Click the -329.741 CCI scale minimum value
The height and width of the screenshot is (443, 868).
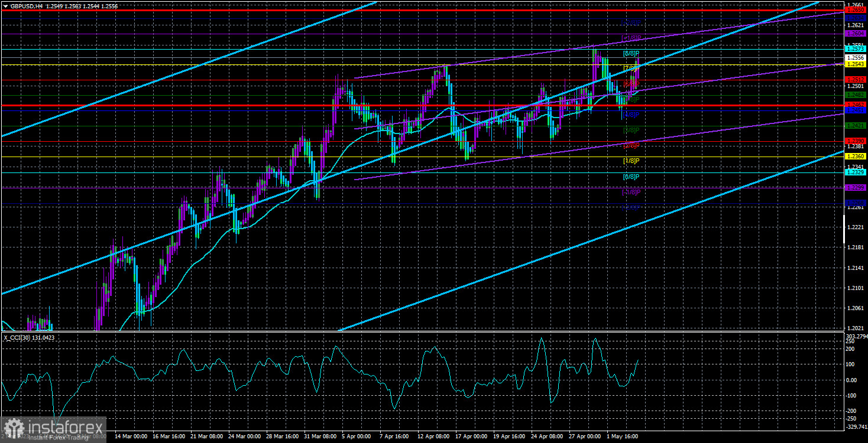pyautogui.click(x=856, y=425)
